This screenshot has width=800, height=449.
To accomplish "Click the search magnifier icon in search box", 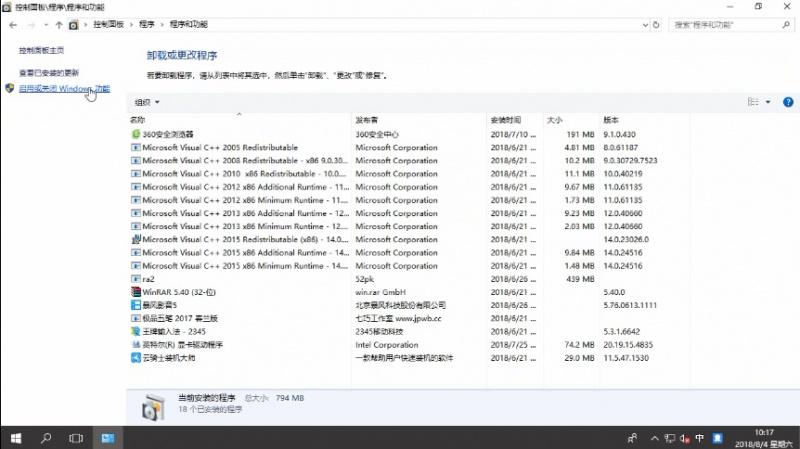I will 786,24.
